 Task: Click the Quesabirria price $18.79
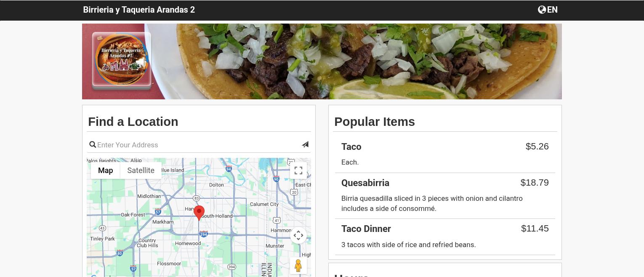[x=535, y=183]
